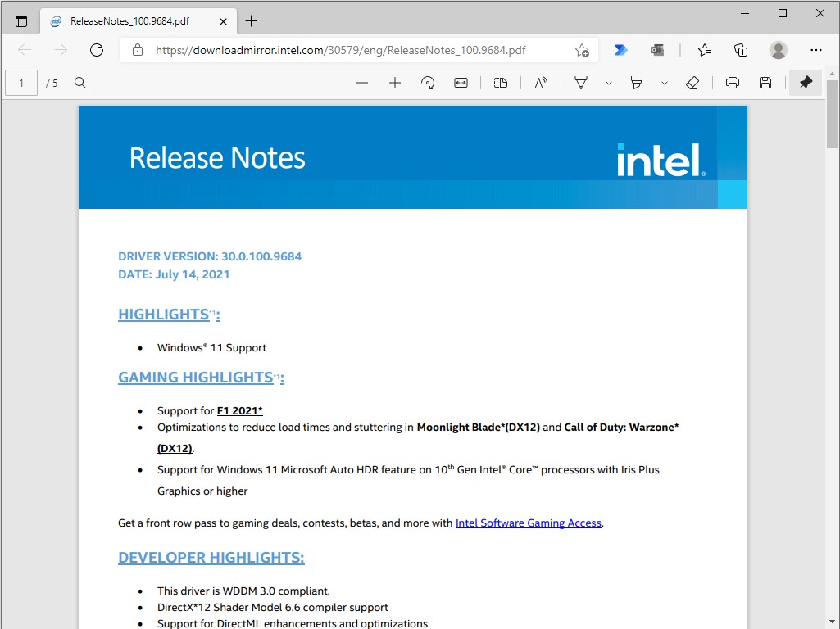Click the scrollbar down arrow
The width and height of the screenshot is (840, 629).
pyautogui.click(x=832, y=622)
